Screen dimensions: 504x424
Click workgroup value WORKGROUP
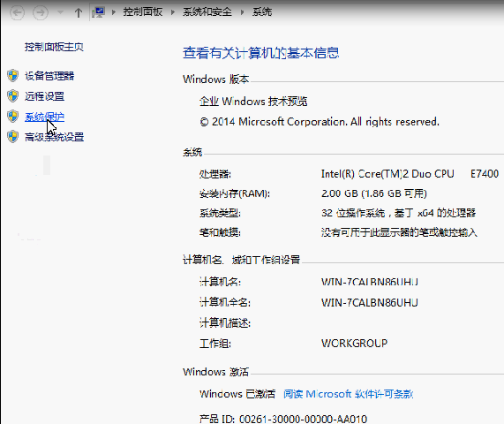(354, 344)
